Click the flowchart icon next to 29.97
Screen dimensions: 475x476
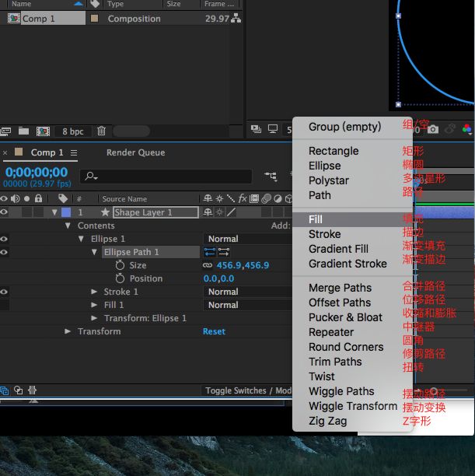pyautogui.click(x=236, y=19)
